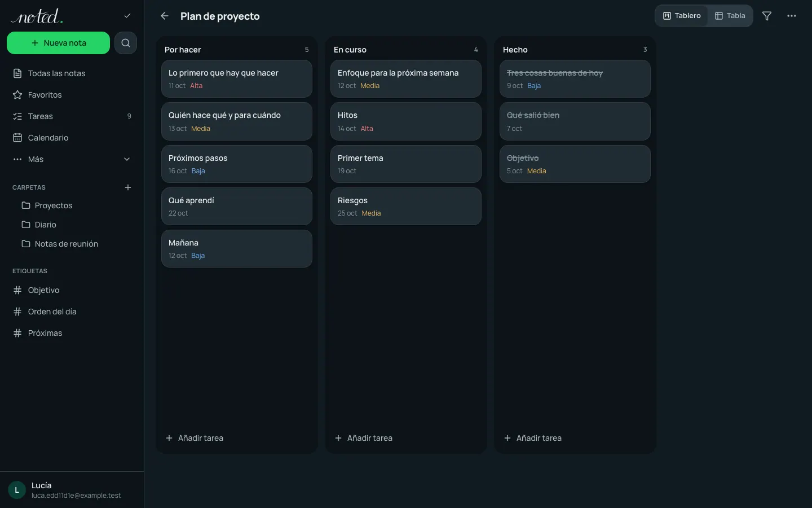Open the Próximos pasos card
Screen dimensions: 812x508
pyautogui.click(x=237, y=164)
